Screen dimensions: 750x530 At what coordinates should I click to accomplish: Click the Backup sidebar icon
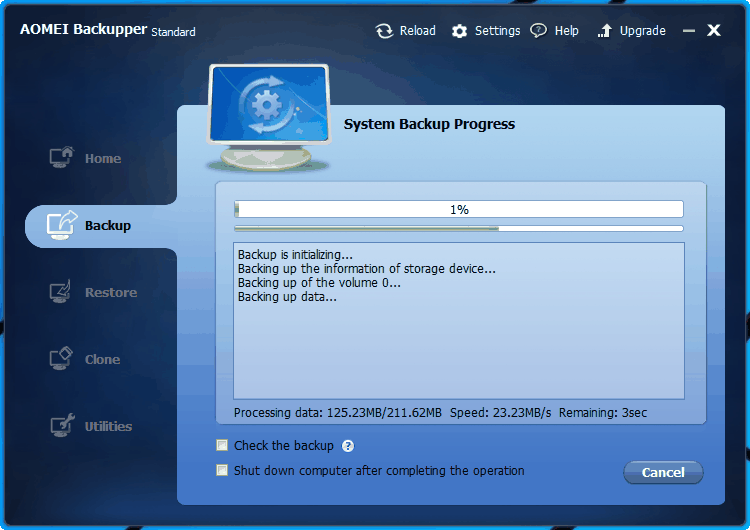62,225
